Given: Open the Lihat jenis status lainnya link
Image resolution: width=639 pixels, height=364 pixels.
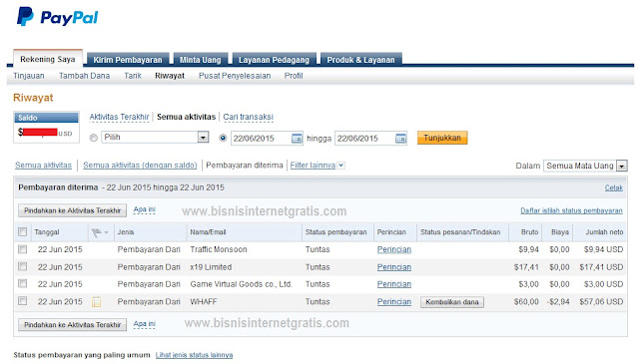Looking at the screenshot, I should [194, 355].
